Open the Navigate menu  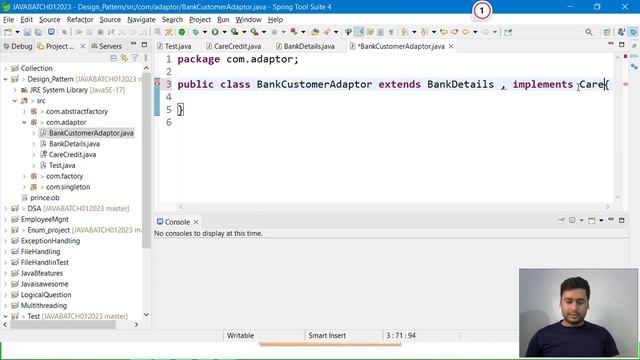[141, 20]
